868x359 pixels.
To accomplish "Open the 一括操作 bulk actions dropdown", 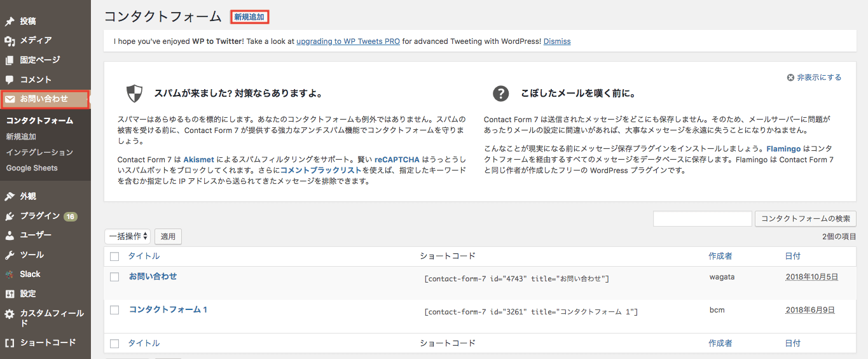I will 127,236.
